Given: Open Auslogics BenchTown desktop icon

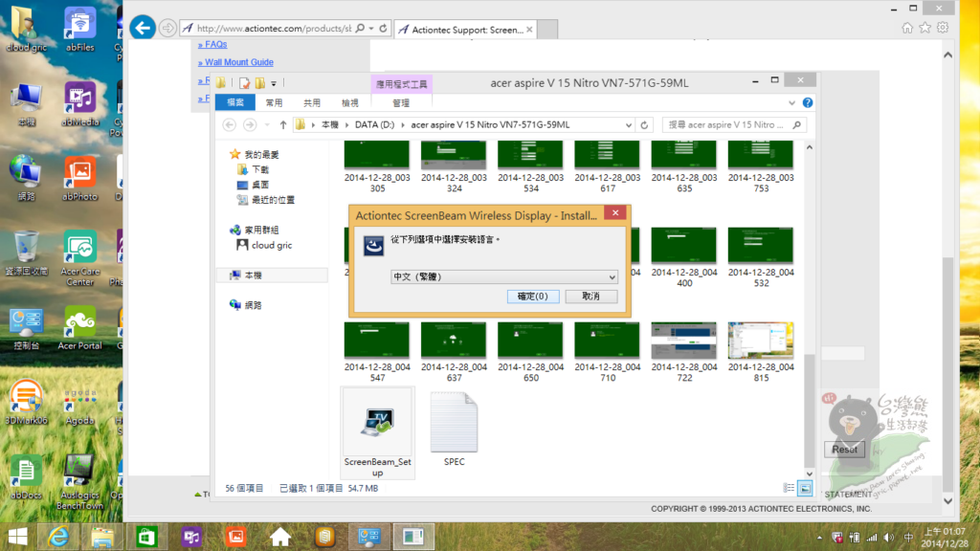Looking at the screenshot, I should [80, 482].
